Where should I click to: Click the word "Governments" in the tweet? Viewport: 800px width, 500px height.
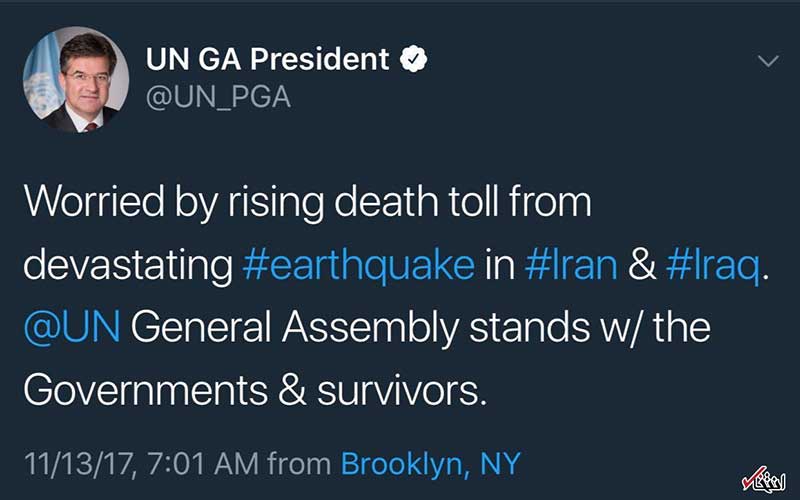145,389
